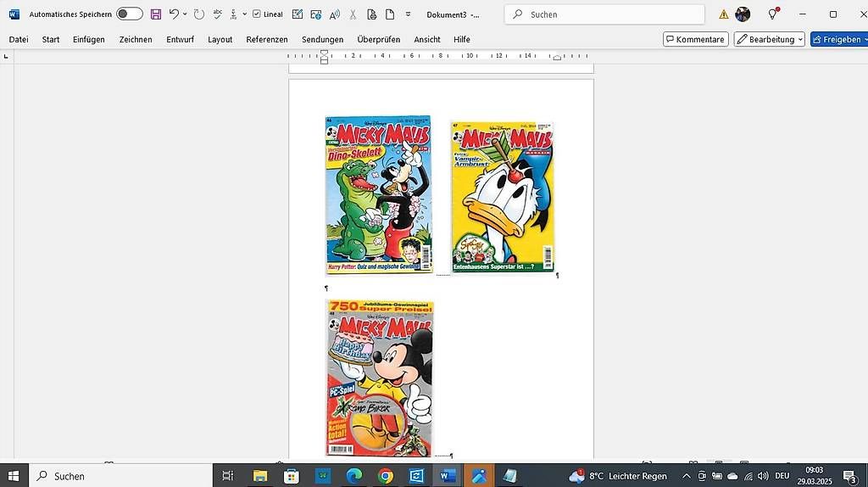Open the Zeichnen tab
The height and width of the screenshot is (487, 868).
coord(136,39)
